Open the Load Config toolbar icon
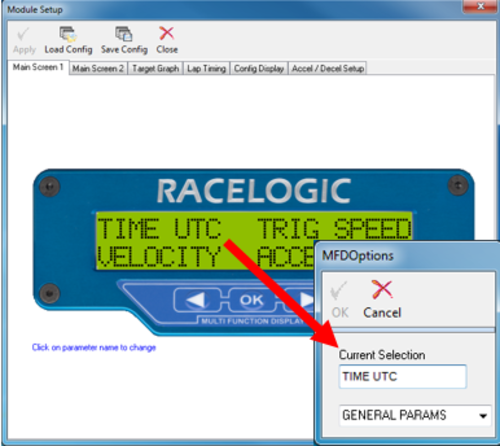This screenshot has width=500, height=446. (x=68, y=34)
